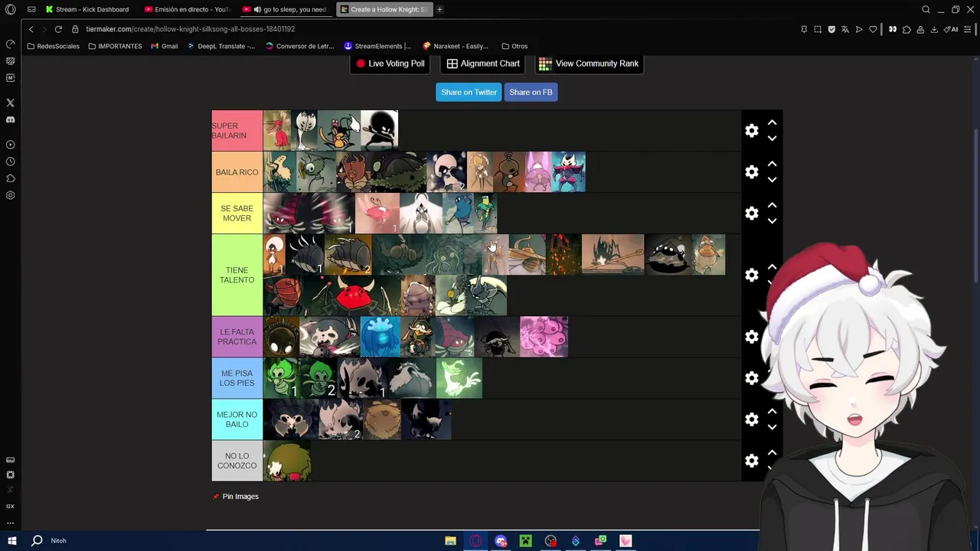Screen dimensions: 980x551
Task: Click the View Community Rank button
Action: coord(589,64)
